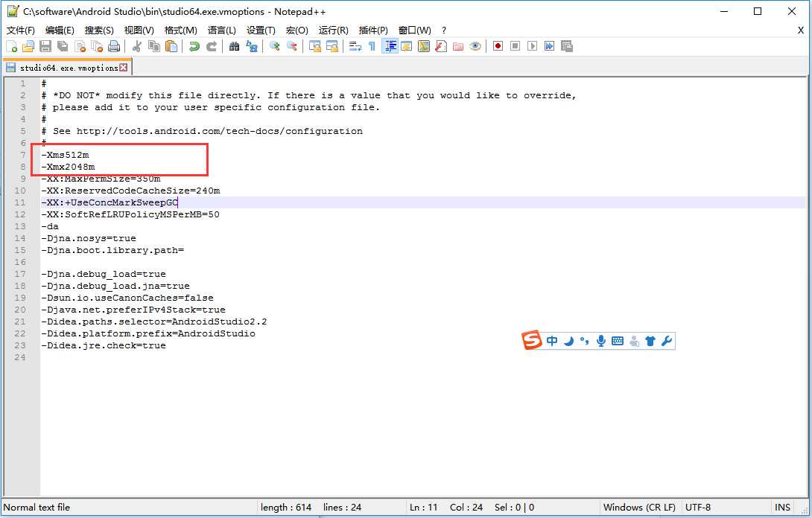Undo the last edit with the green arrow
The height and width of the screenshot is (518, 812).
194,46
